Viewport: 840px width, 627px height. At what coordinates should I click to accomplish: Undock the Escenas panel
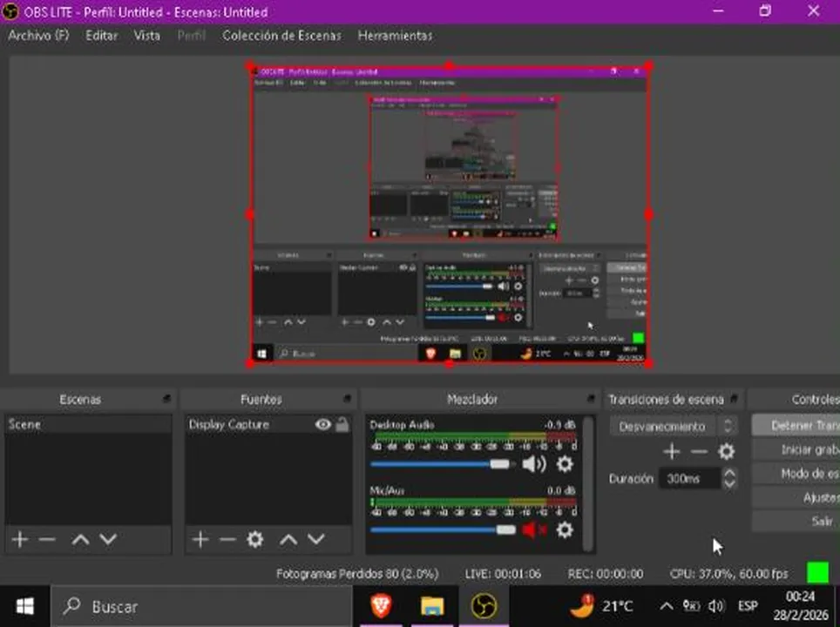click(x=166, y=398)
